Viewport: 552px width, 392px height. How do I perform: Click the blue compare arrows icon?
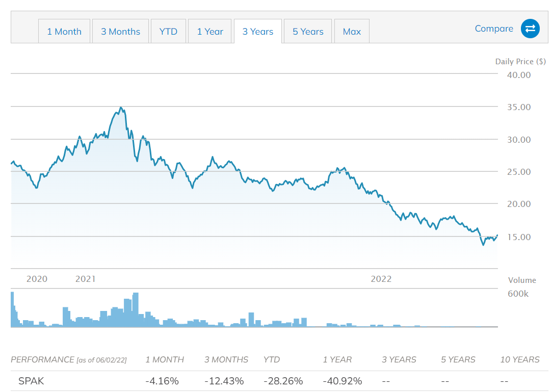coord(530,29)
